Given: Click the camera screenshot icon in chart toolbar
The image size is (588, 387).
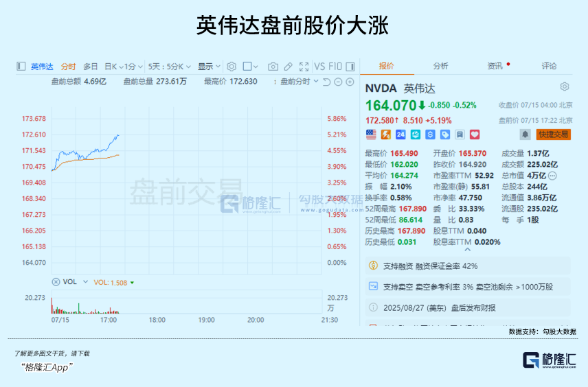Looking at the screenshot, I should (x=273, y=67).
